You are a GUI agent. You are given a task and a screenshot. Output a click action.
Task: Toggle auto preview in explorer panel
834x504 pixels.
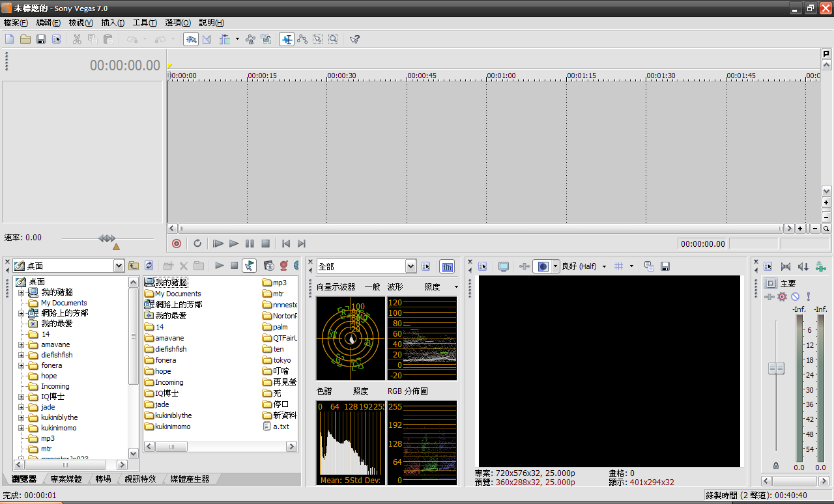point(249,266)
